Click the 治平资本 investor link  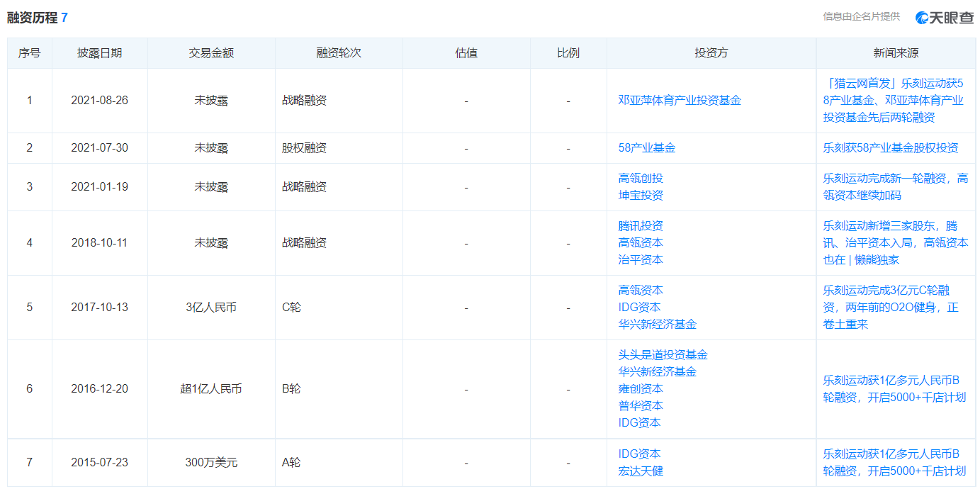[x=641, y=260]
